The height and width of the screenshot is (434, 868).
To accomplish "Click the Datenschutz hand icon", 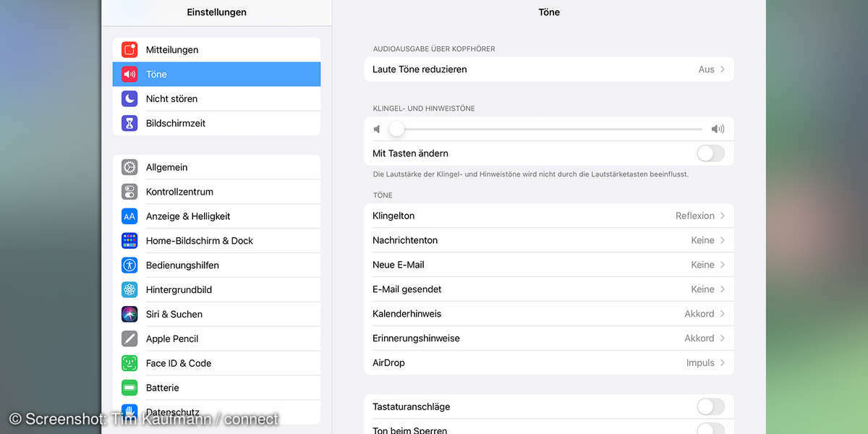I will pos(129,412).
